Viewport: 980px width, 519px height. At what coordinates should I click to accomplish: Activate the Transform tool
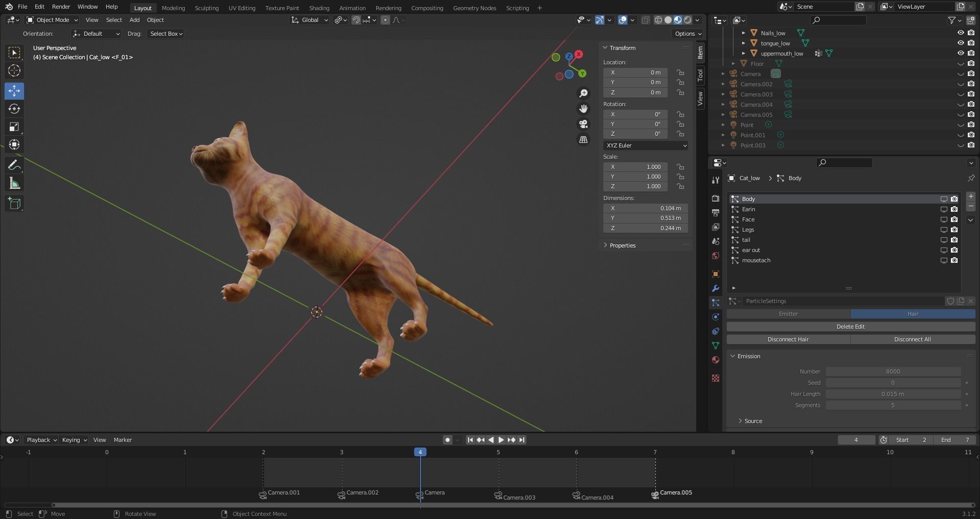14,144
